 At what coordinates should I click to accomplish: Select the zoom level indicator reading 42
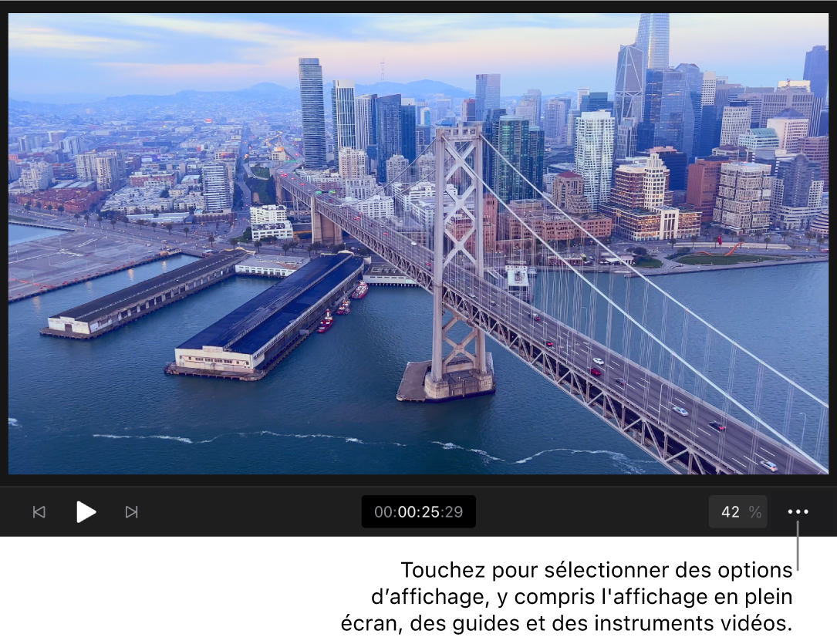click(x=737, y=511)
